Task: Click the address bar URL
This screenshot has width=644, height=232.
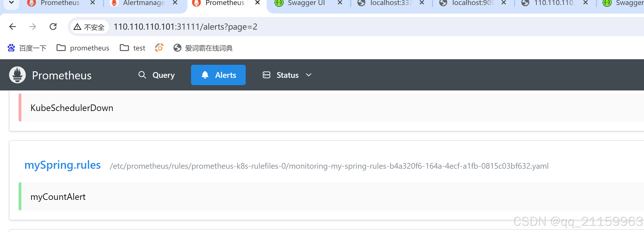Action: (185, 27)
